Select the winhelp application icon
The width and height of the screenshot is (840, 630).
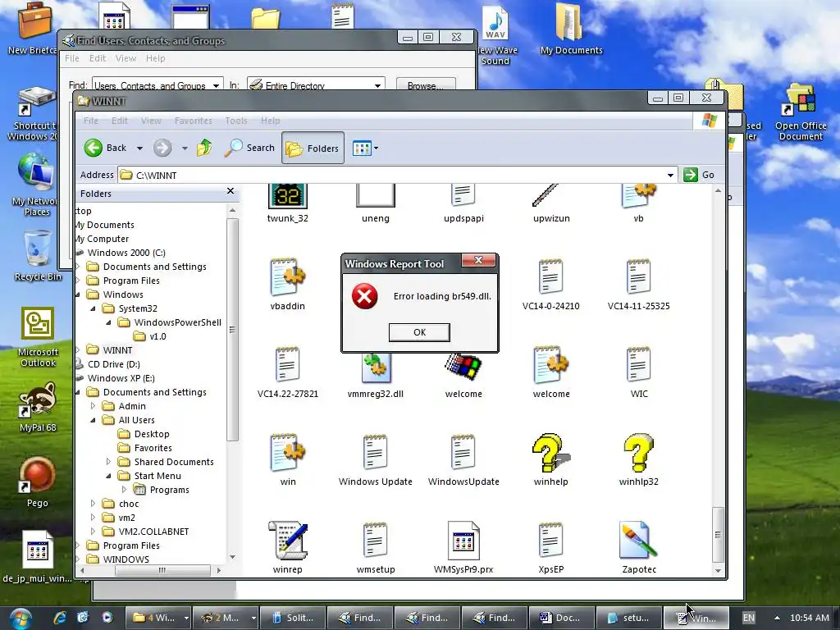[x=550, y=459]
